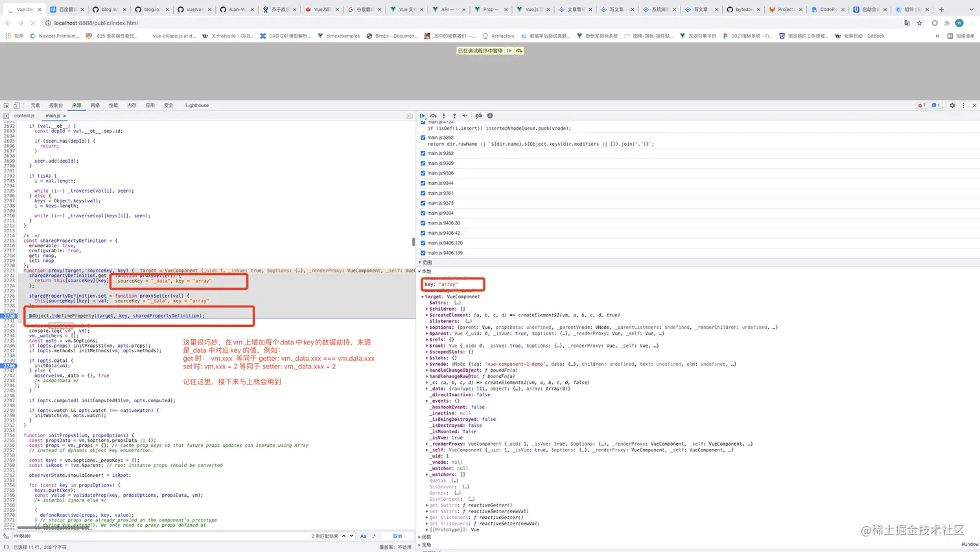980x552 pixels.
Task: Bookmark this page with the star
Action: (919, 23)
